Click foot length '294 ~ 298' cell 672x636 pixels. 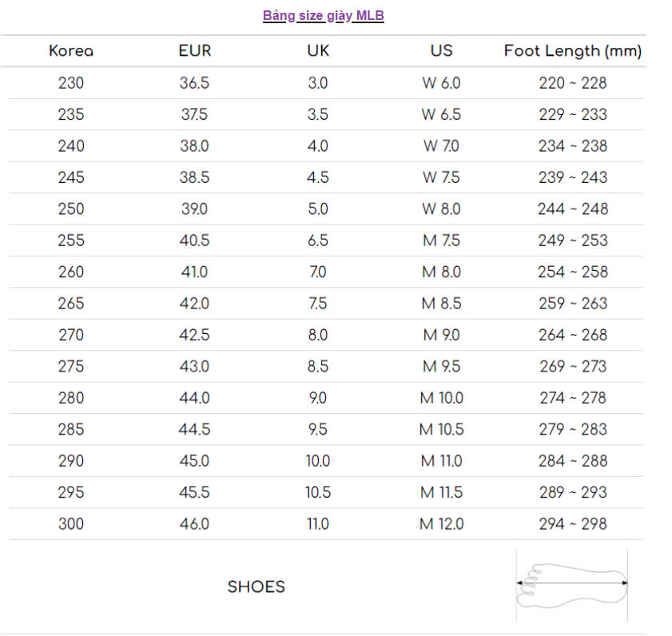(x=572, y=524)
